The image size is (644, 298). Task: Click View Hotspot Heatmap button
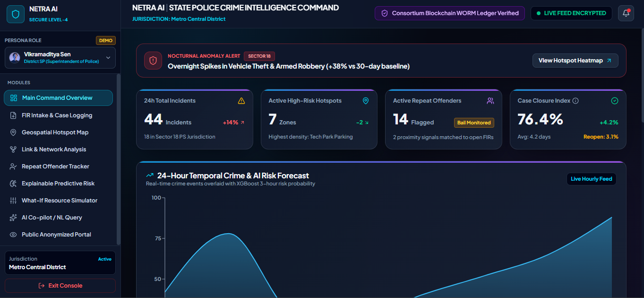tap(575, 61)
